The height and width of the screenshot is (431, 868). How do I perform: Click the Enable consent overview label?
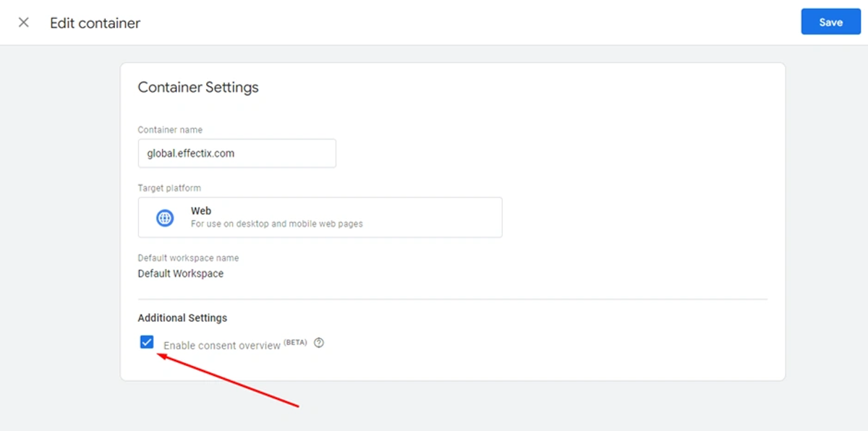point(222,346)
